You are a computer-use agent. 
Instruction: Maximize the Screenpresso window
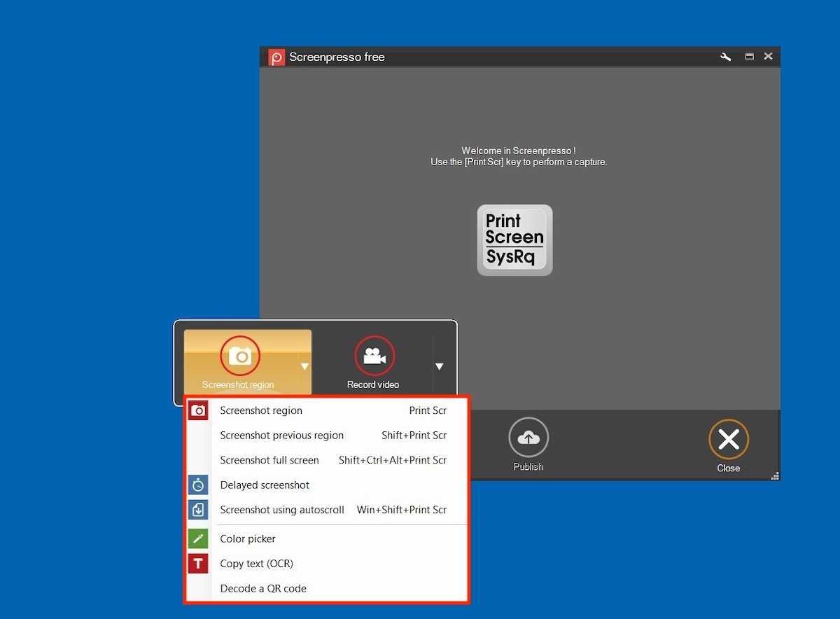click(x=749, y=57)
